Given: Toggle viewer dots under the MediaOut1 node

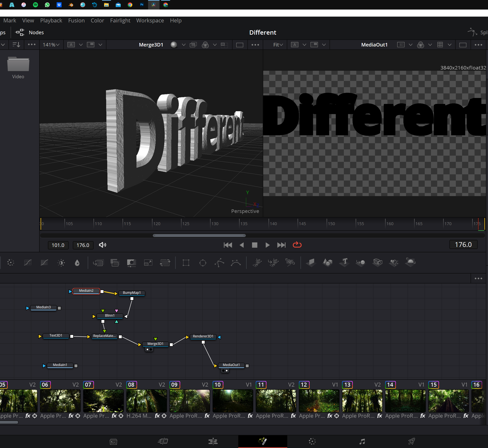Looking at the screenshot, I should tap(225, 370).
